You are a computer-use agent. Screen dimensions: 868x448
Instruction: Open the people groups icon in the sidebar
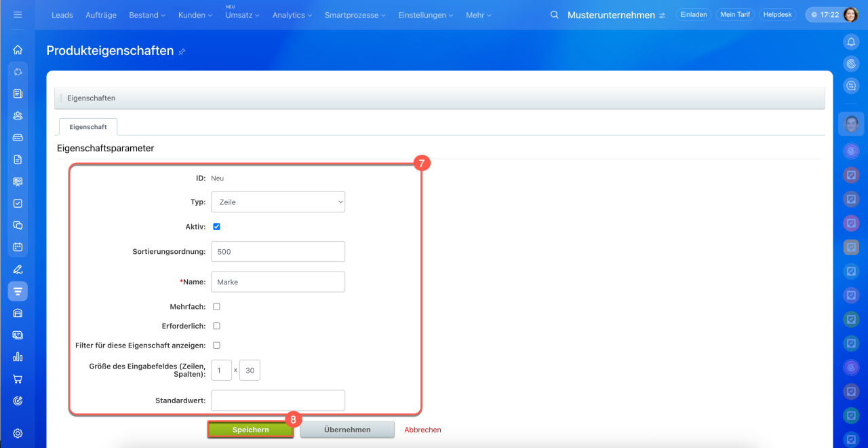click(18, 115)
